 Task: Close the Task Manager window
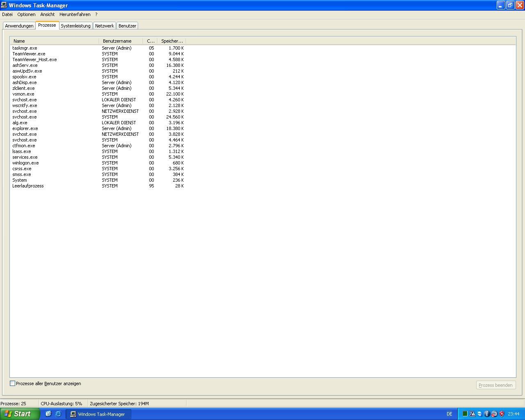point(519,5)
